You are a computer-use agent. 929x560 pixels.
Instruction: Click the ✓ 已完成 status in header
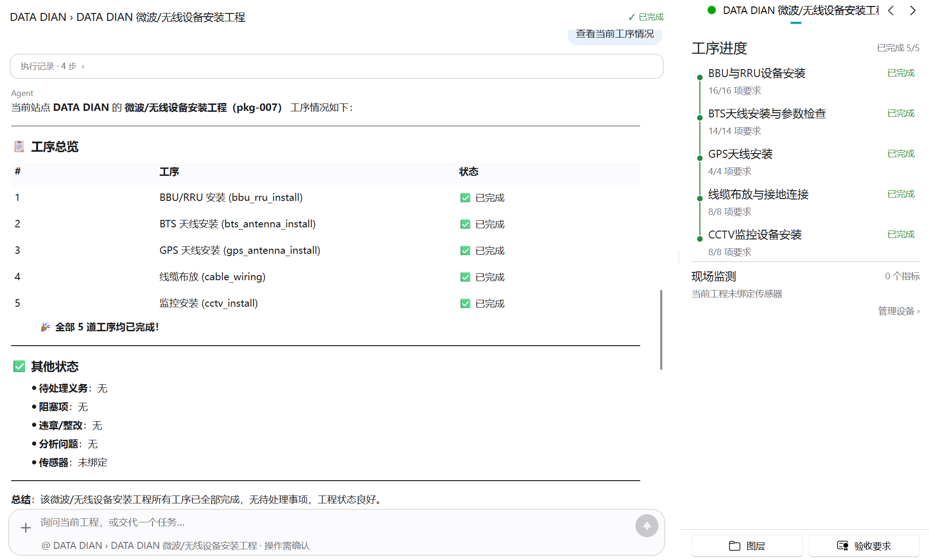coord(646,17)
